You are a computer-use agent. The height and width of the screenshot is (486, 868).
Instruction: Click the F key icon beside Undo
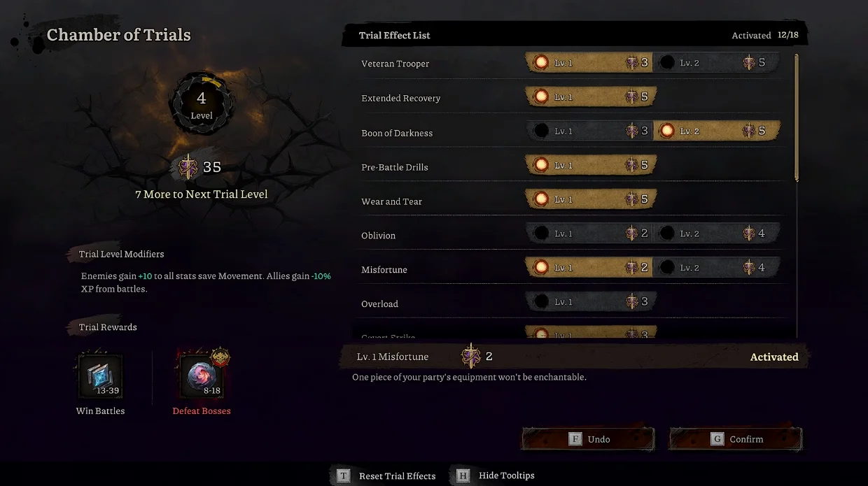(575, 439)
